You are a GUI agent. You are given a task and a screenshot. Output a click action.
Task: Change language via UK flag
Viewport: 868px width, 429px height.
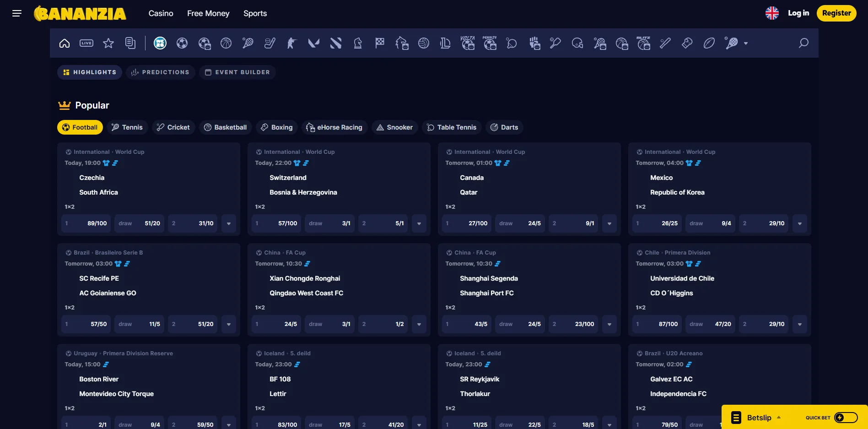pyautogui.click(x=772, y=13)
